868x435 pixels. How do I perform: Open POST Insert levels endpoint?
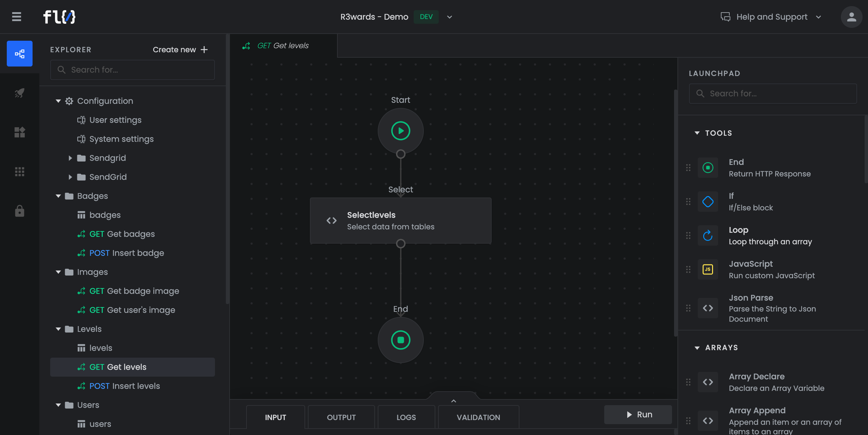[124, 386]
